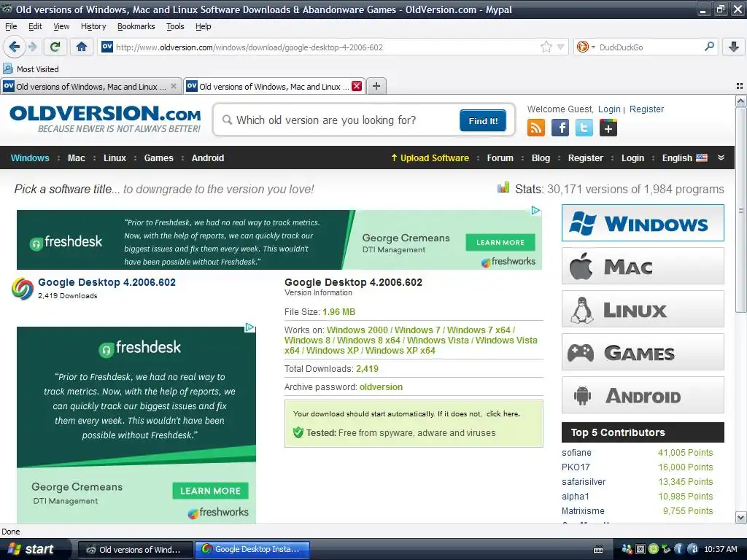
Task: Click the 'click here' download link
Action: click(503, 414)
